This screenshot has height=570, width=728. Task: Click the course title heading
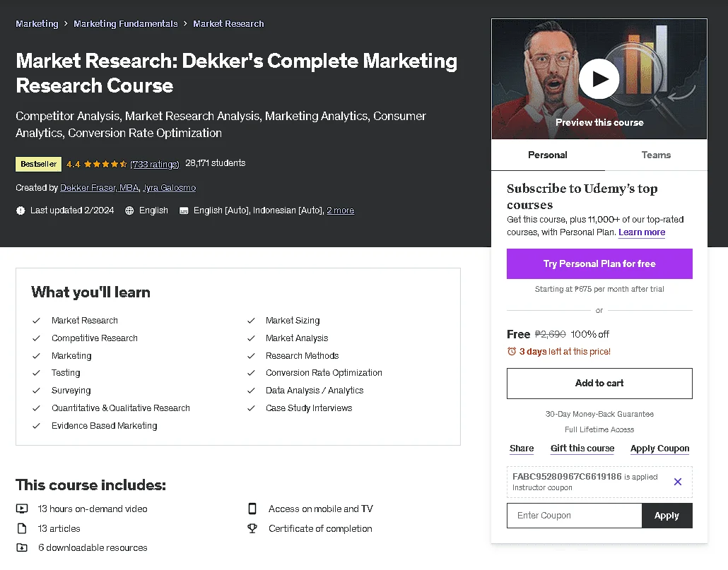236,73
